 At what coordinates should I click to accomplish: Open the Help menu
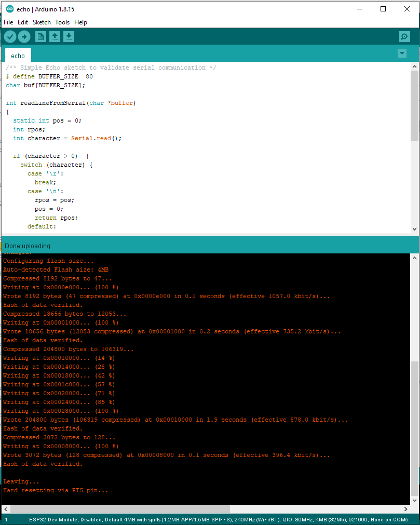(x=80, y=22)
